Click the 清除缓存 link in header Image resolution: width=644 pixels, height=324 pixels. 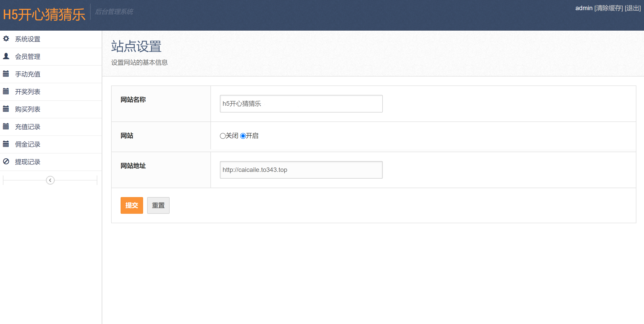click(608, 8)
